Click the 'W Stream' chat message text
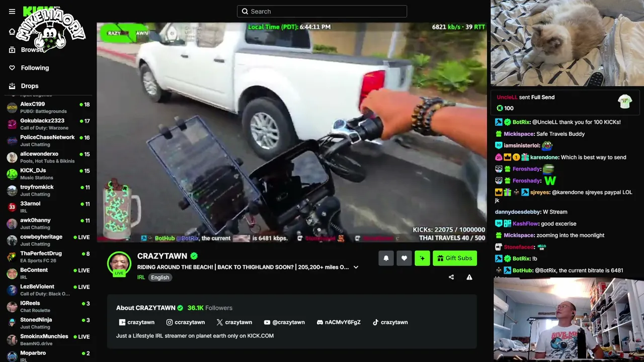Image resolution: width=644 pixels, height=362 pixels. tap(555, 212)
